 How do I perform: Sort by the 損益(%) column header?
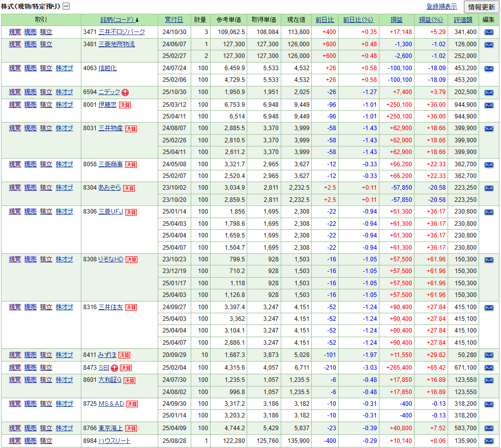pyautogui.click(x=431, y=20)
